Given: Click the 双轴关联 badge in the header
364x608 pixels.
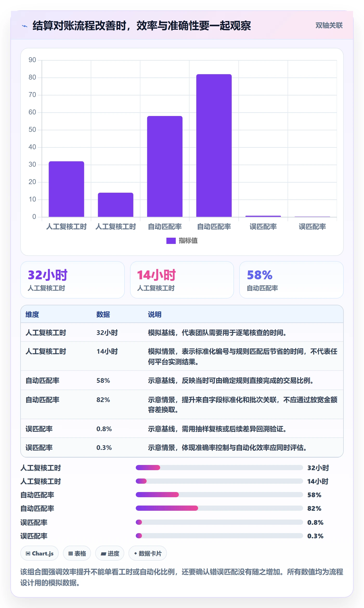Looking at the screenshot, I should 329,25.
